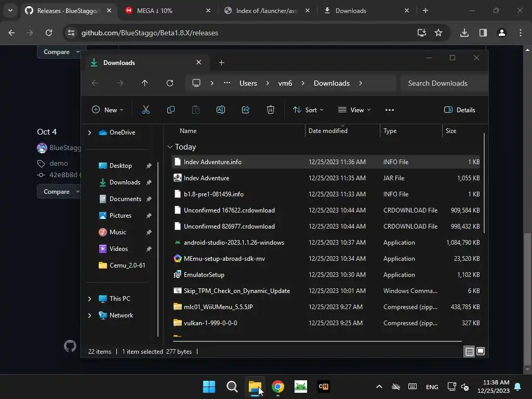The height and width of the screenshot is (399, 532).
Task: Sort by the Date modified column header
Action: click(342, 130)
